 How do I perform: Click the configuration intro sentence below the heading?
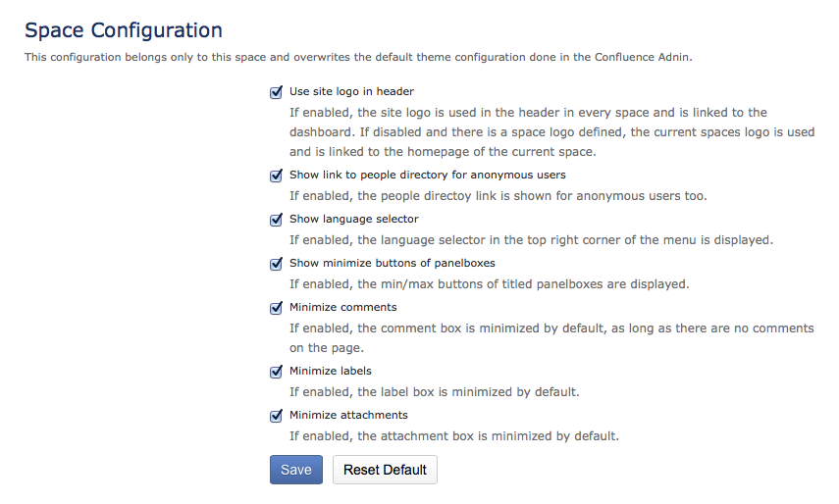[359, 57]
